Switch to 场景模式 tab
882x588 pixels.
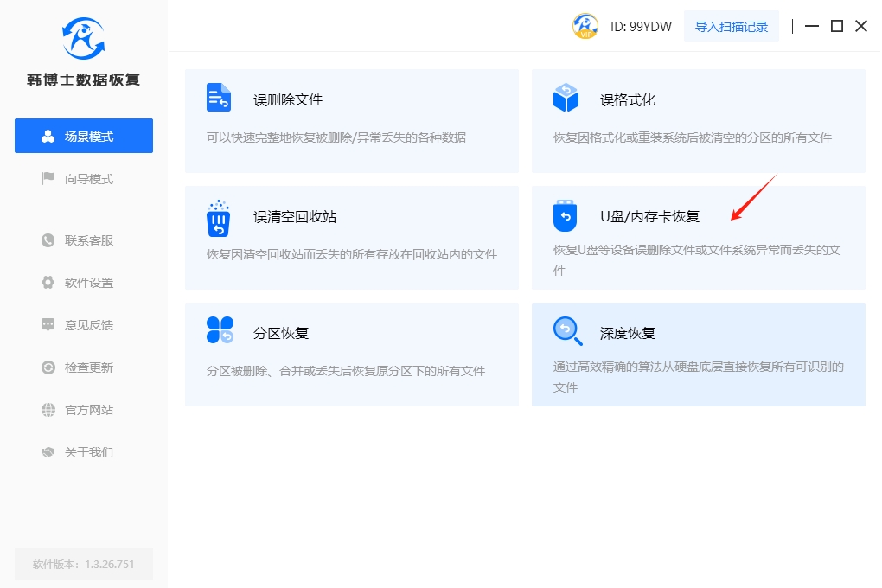[x=84, y=137]
